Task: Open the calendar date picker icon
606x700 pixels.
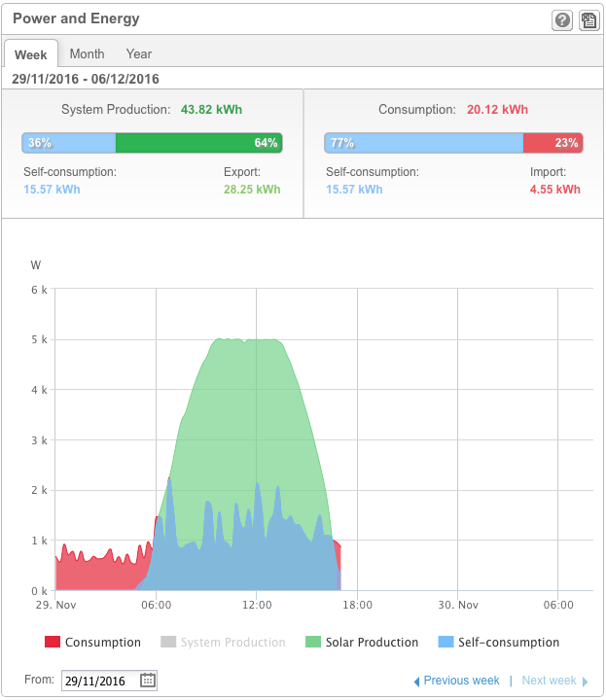Action: click(x=148, y=681)
